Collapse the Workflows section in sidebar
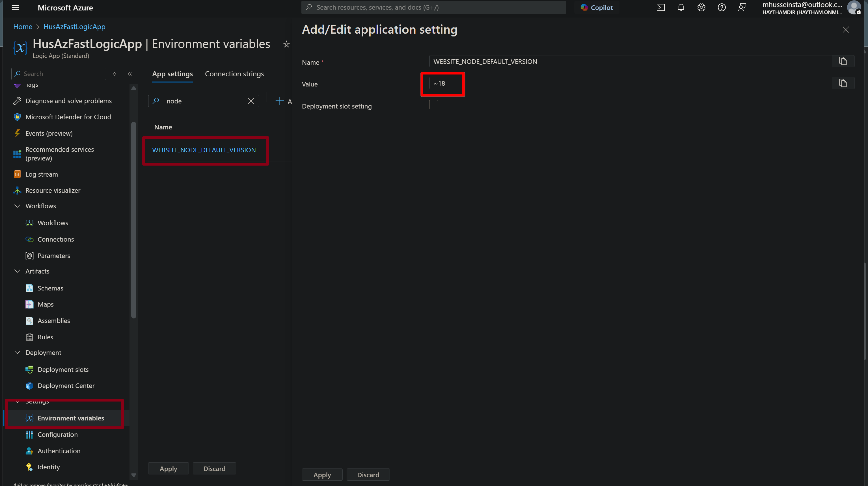 [x=18, y=206]
